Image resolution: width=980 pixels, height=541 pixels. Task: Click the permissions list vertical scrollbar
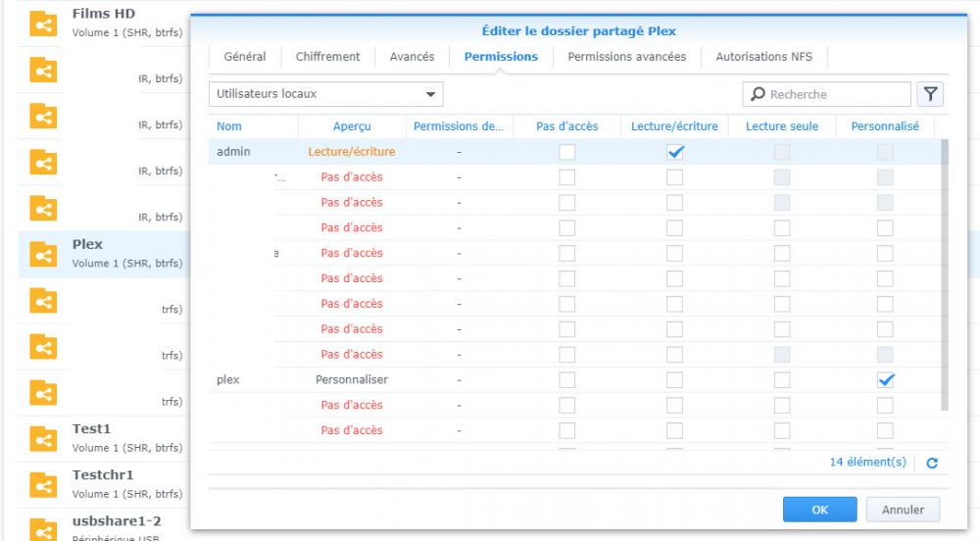point(945,274)
